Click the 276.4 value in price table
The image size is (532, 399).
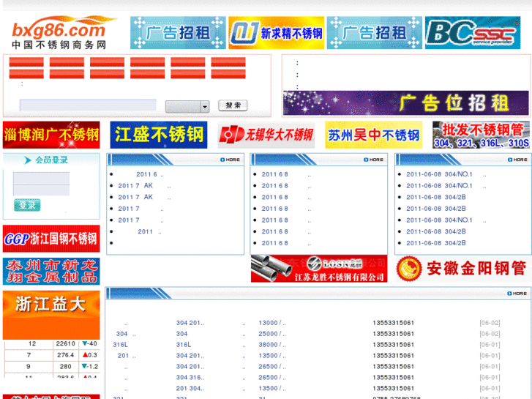(65, 355)
